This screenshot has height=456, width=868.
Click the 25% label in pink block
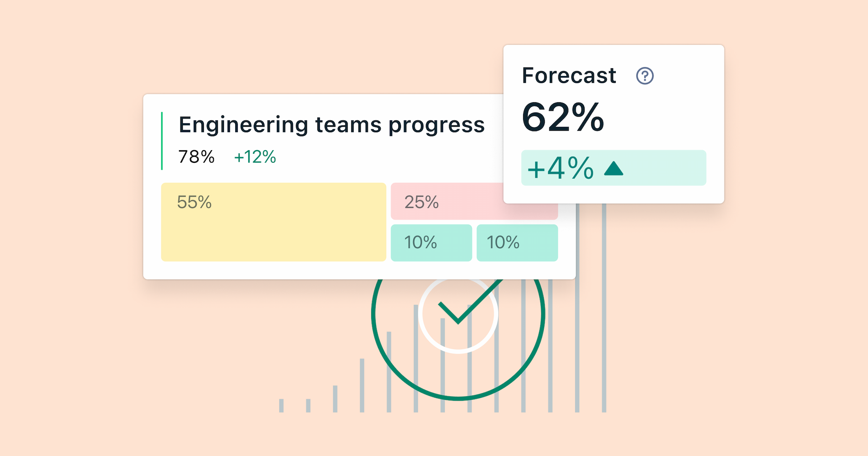click(x=421, y=202)
